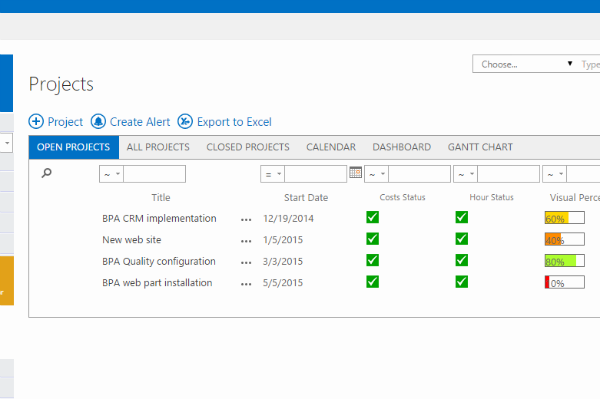Click the bell icon for Create Alert
Viewport: 600px width, 399px height.
pos(98,122)
